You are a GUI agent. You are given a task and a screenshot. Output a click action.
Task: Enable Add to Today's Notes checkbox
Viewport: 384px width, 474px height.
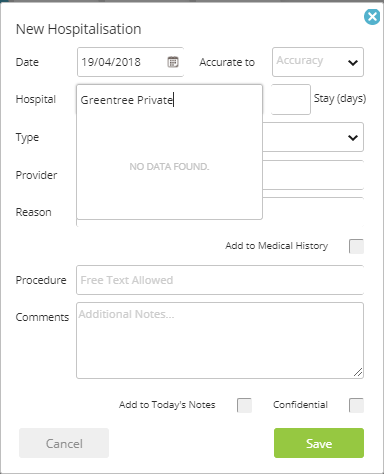(244, 405)
